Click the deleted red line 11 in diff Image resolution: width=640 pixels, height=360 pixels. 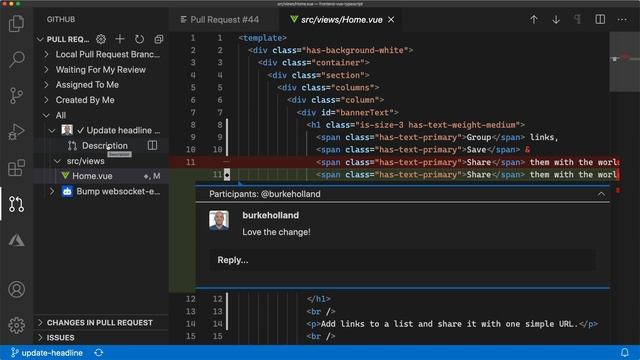pyautogui.click(x=394, y=162)
